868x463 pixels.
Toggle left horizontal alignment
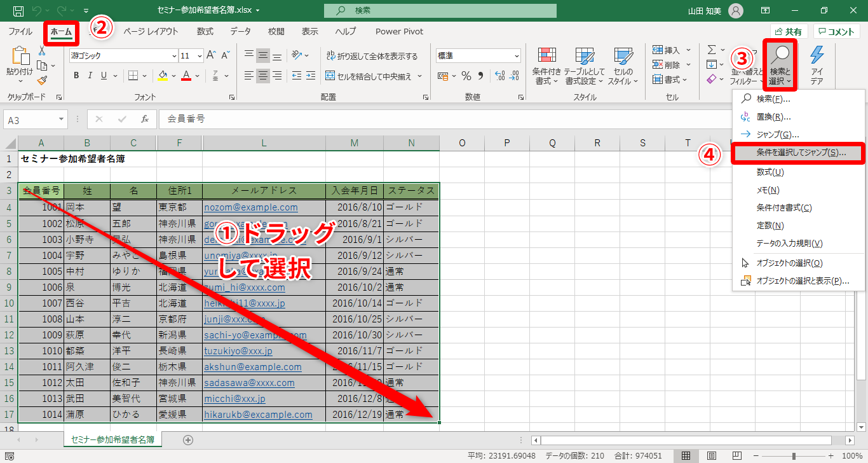point(249,76)
